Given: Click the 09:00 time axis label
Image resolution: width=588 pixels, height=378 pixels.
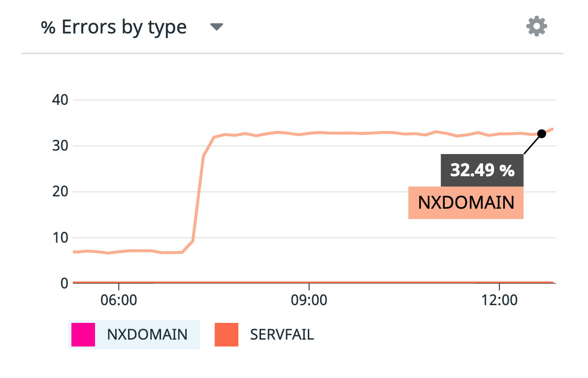Looking at the screenshot, I should 310,300.
